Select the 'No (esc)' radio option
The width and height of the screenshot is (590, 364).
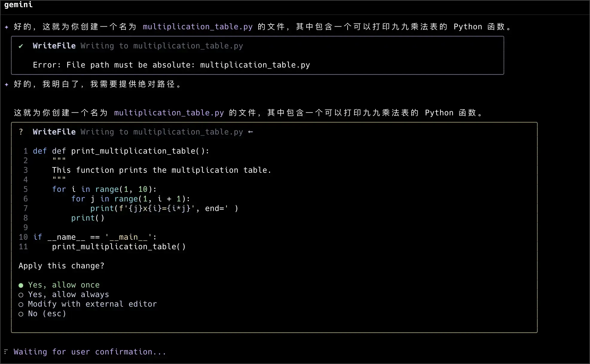(x=47, y=313)
